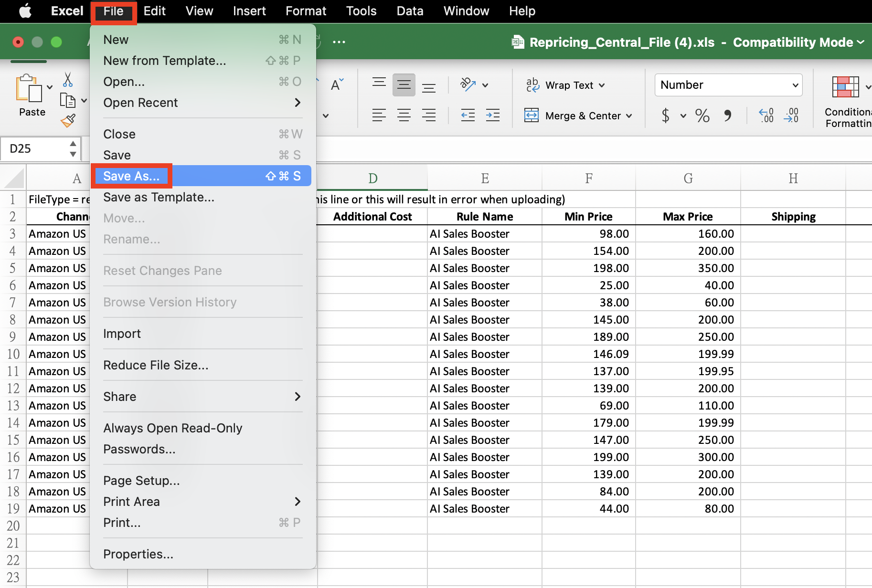Increase indent

coord(493,115)
